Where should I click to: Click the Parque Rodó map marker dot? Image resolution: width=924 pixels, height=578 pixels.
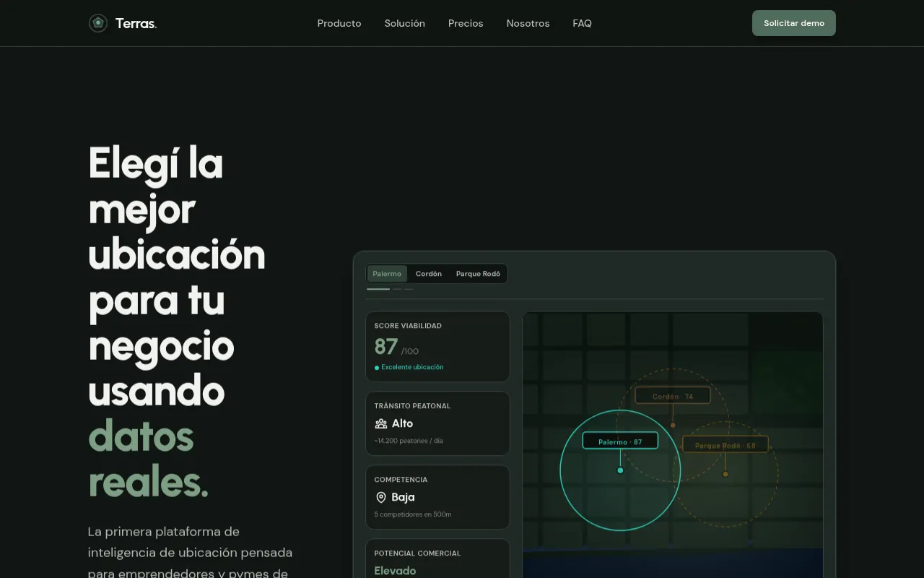725,474
